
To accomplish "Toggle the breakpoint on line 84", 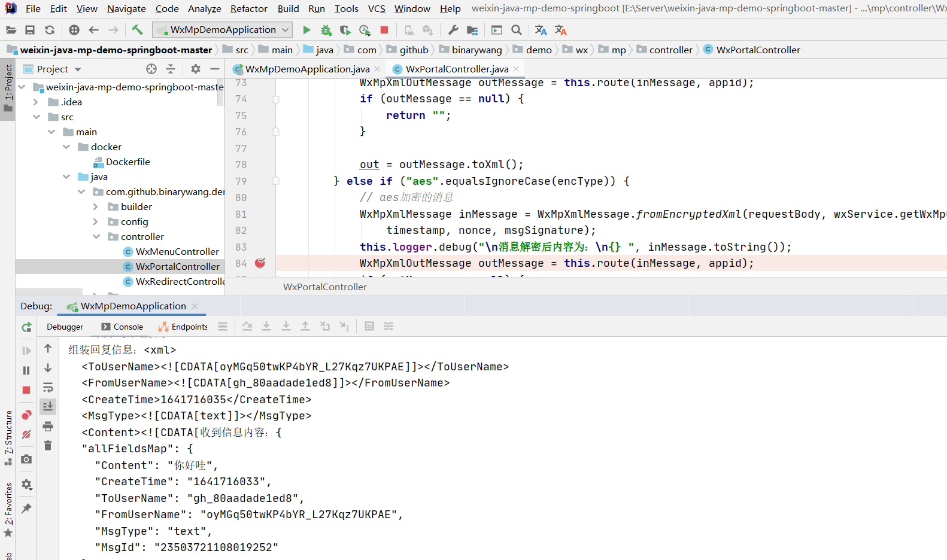I will 260,263.
